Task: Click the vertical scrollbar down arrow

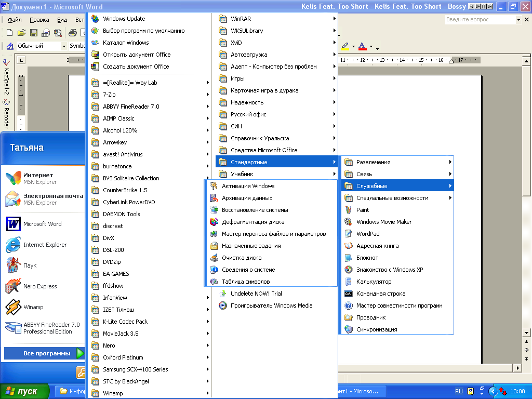Action: [526, 333]
